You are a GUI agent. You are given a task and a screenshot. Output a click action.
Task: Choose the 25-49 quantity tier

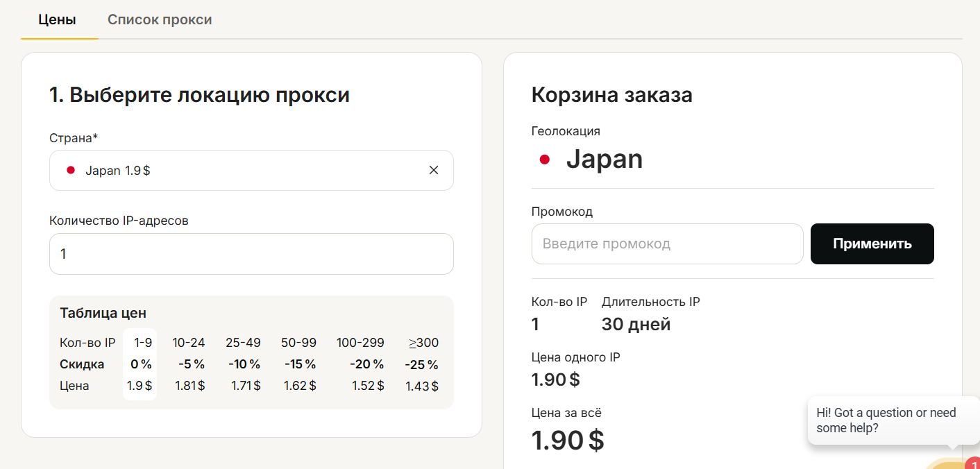[243, 343]
